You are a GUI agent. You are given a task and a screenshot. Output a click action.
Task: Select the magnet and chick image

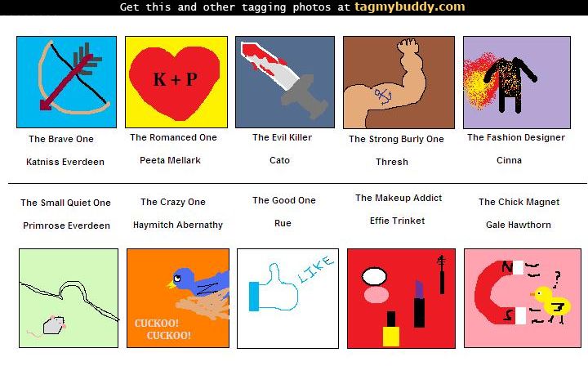click(523, 298)
